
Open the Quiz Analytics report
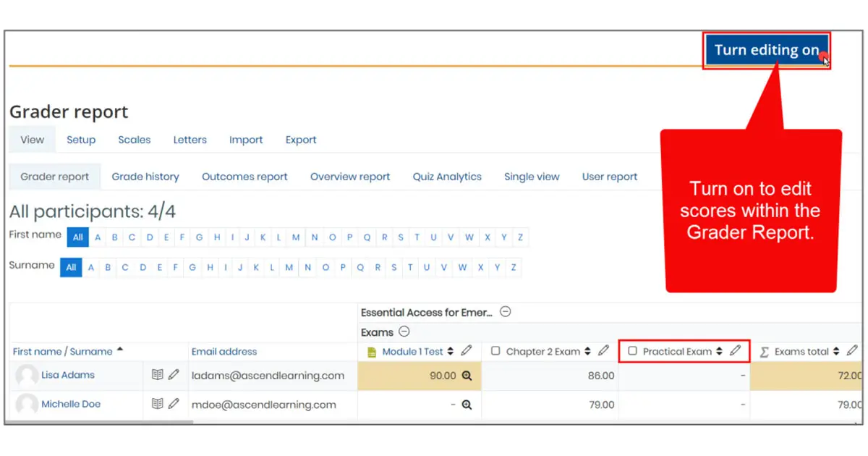click(x=447, y=176)
